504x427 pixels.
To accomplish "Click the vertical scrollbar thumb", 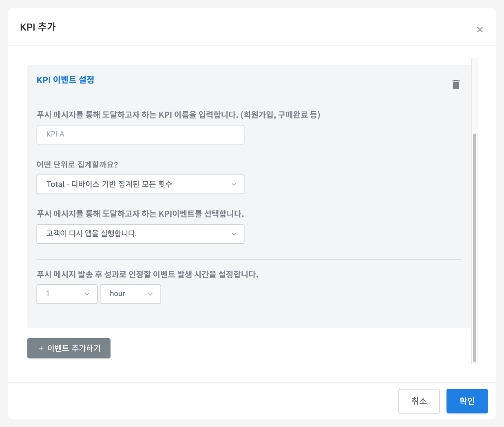I will 474,244.
